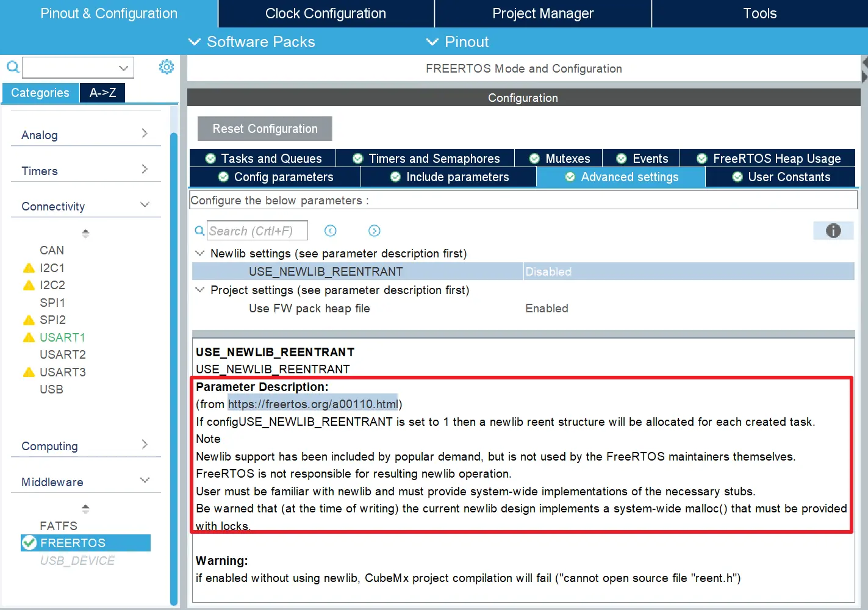Select the USB_DEVICE middleware entry

click(x=77, y=561)
